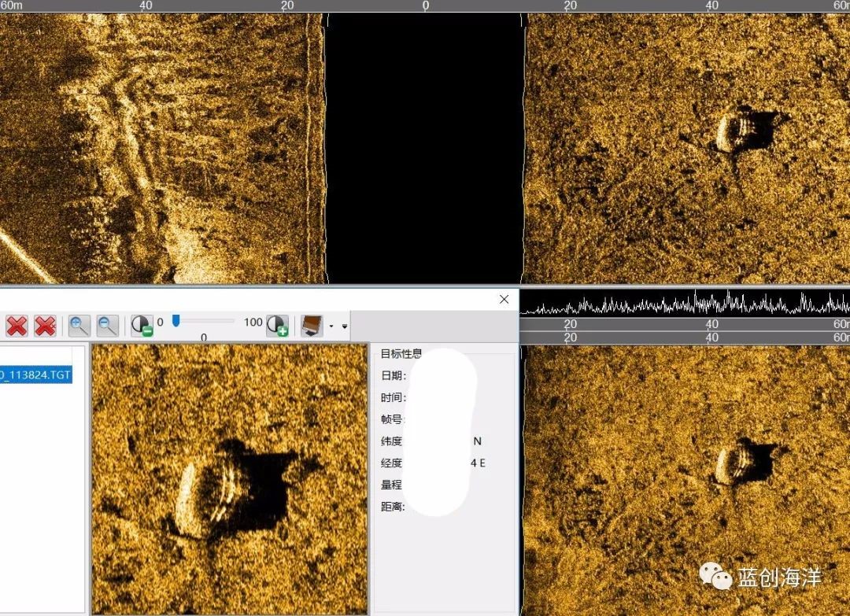Click the signal amplitude waveform strip
This screenshot has width=850, height=616.
click(685, 303)
